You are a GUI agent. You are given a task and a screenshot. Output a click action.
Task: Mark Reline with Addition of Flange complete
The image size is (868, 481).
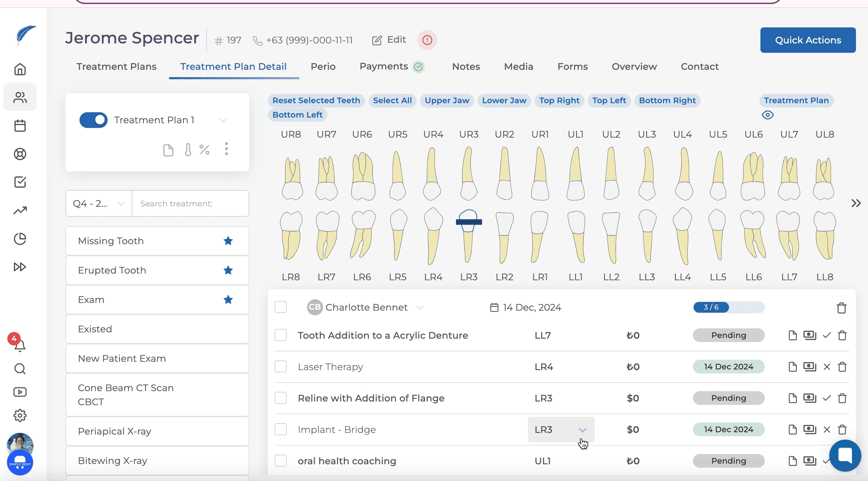click(x=827, y=398)
